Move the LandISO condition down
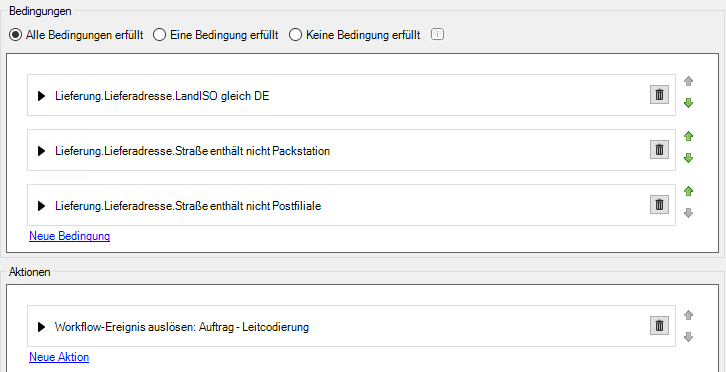This screenshot has height=372, width=726. [x=688, y=103]
